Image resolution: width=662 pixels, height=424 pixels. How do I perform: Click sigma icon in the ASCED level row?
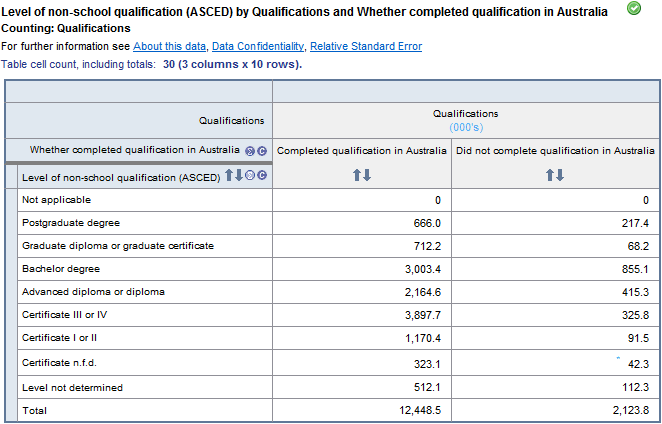(x=251, y=177)
